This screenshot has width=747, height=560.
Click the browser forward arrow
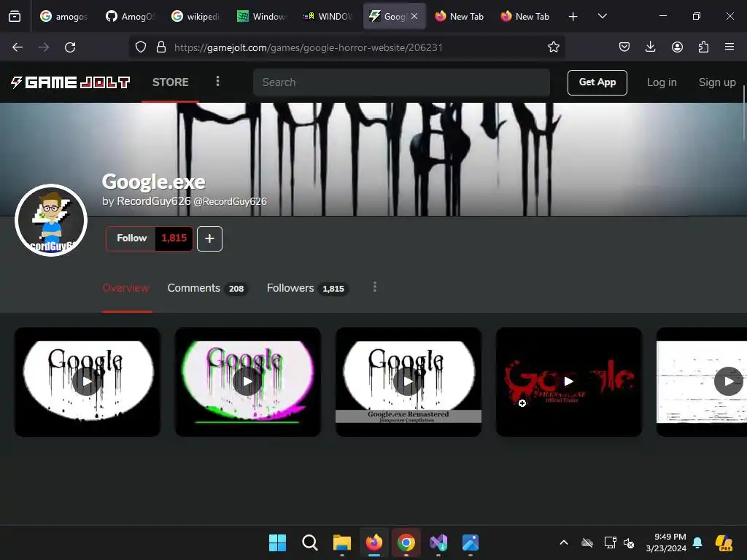[44, 47]
